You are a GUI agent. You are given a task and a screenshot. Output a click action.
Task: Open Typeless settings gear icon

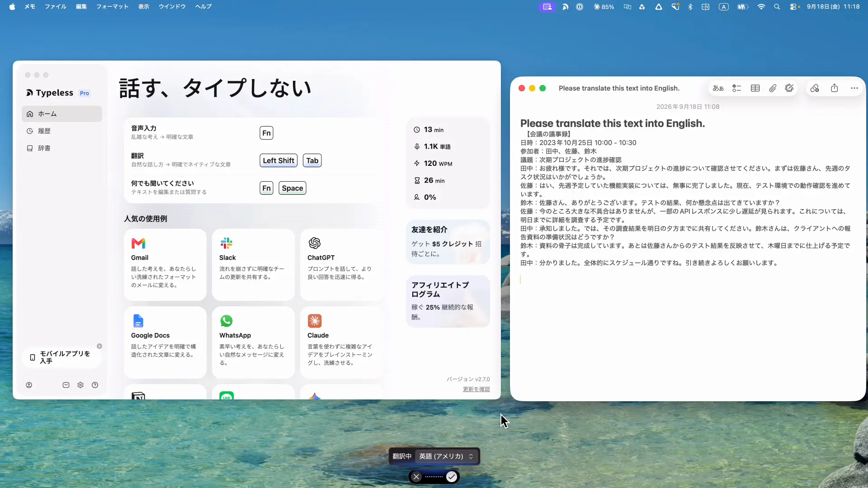coord(80,385)
